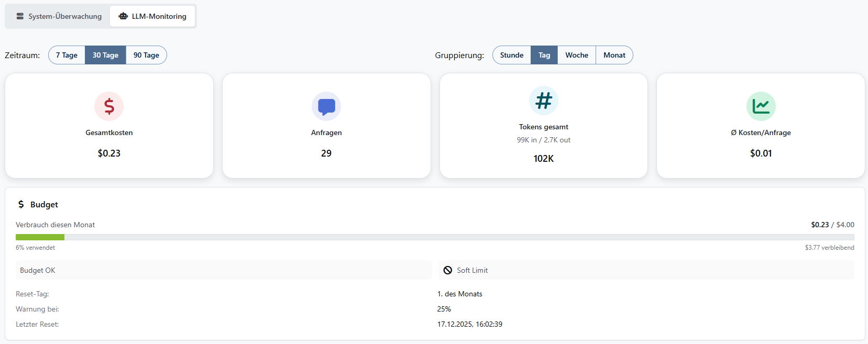Click the 'Zeitraum:' label
The height and width of the screenshot is (344, 868).
click(22, 55)
